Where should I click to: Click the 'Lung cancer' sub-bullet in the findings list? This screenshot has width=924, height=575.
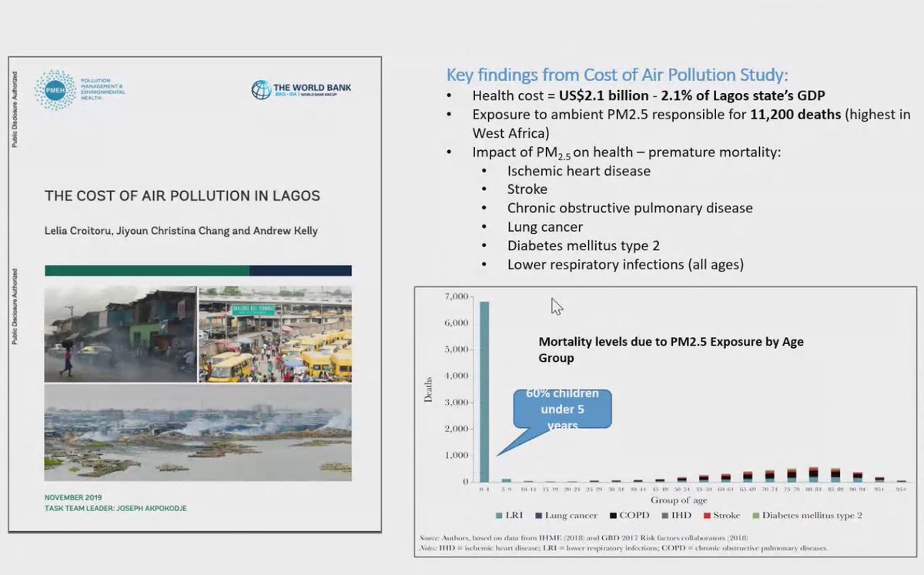(x=545, y=227)
